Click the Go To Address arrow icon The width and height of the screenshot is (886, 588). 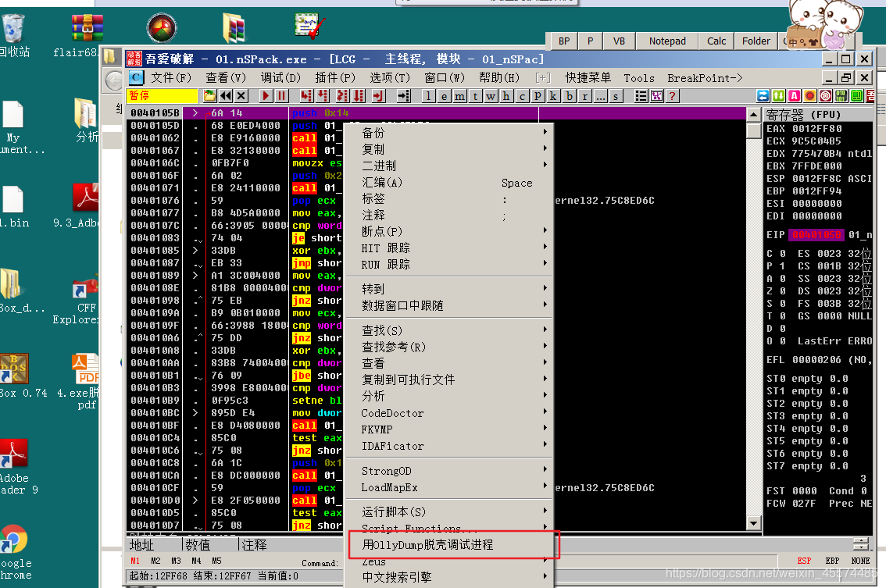(x=403, y=96)
